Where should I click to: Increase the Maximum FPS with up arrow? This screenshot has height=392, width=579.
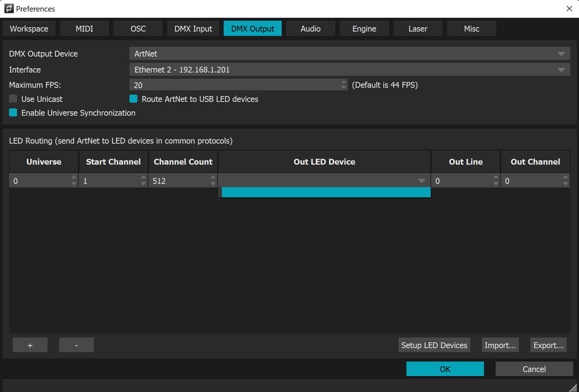[x=344, y=82]
